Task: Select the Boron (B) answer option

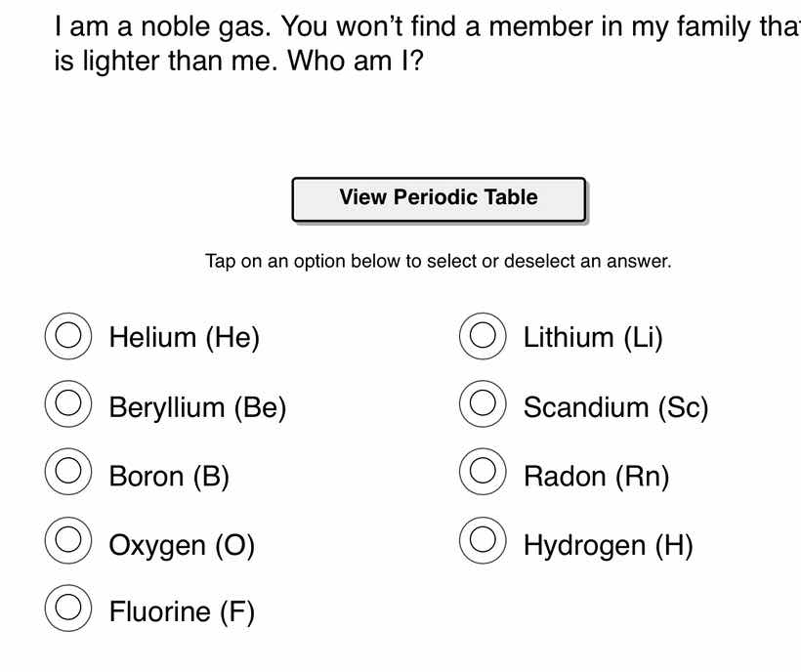Action: [x=68, y=475]
